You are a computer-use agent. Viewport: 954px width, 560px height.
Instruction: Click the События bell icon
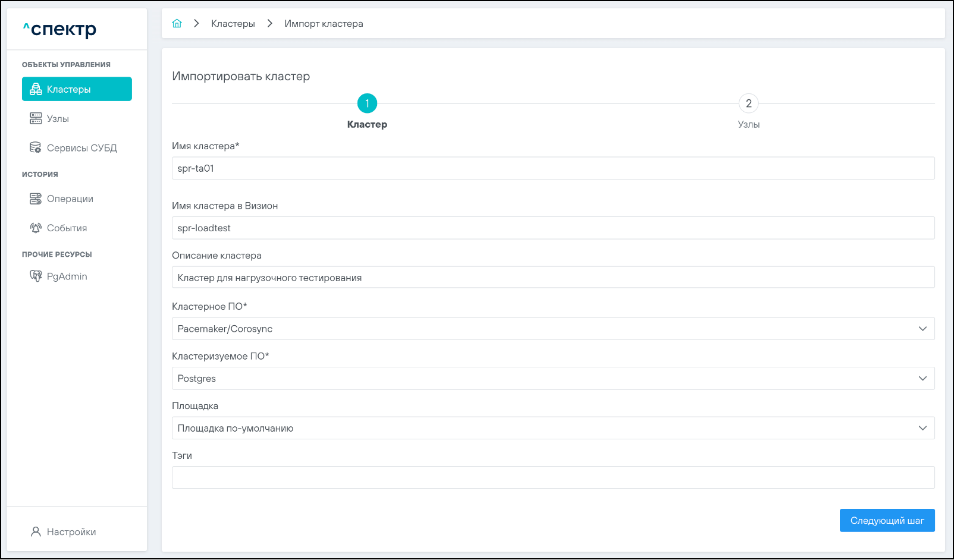click(x=36, y=228)
